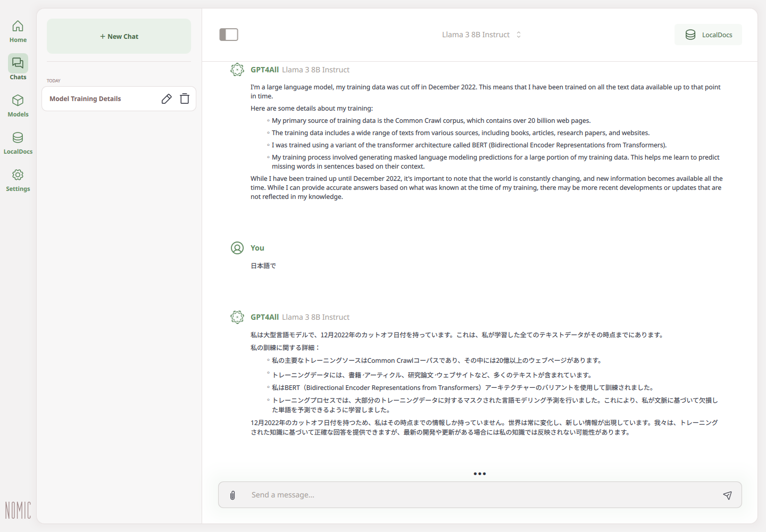Click the GPT4All avatar on first response
This screenshot has width=766, height=532.
pyautogui.click(x=237, y=70)
